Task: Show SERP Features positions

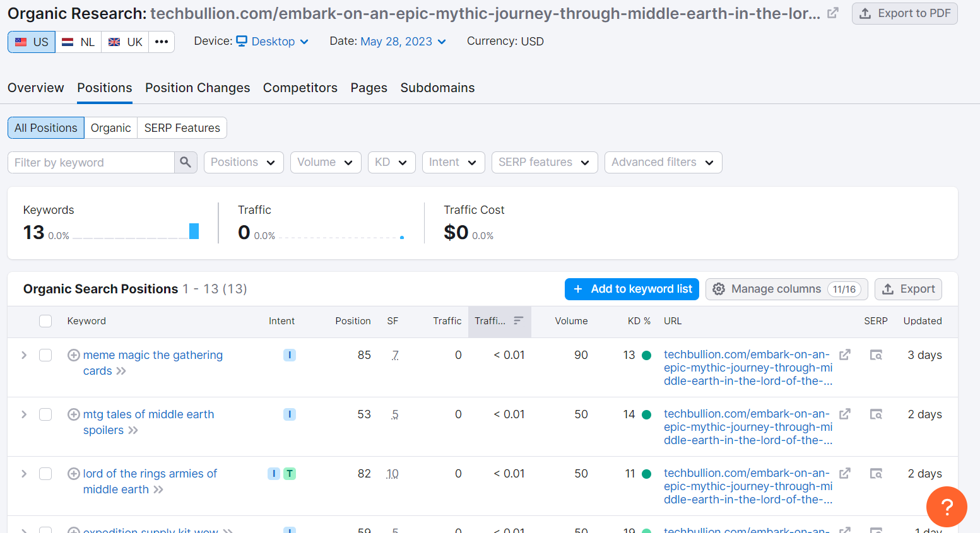Action: click(x=182, y=127)
